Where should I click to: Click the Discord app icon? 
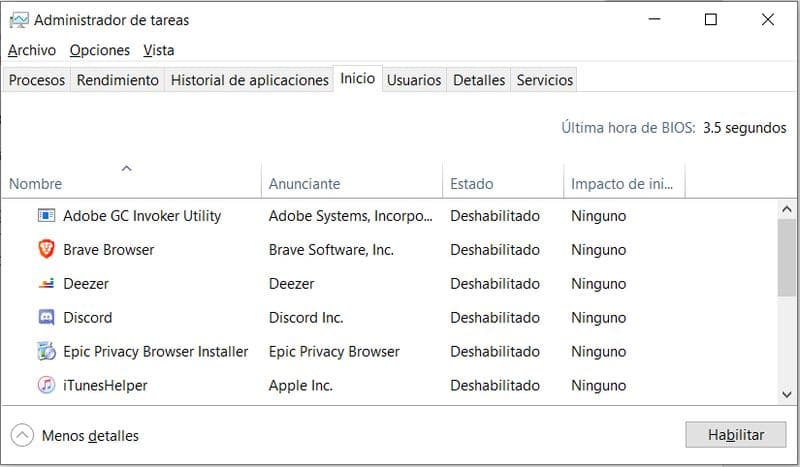[x=46, y=317]
